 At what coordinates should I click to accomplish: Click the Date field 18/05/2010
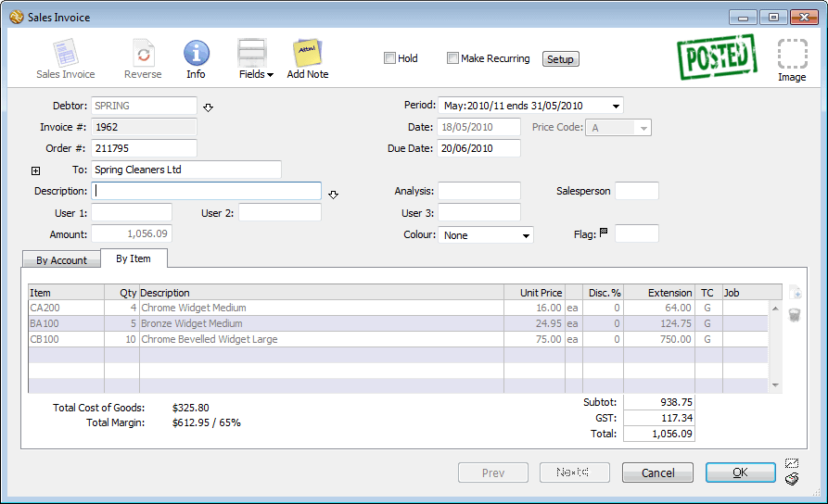tap(479, 127)
